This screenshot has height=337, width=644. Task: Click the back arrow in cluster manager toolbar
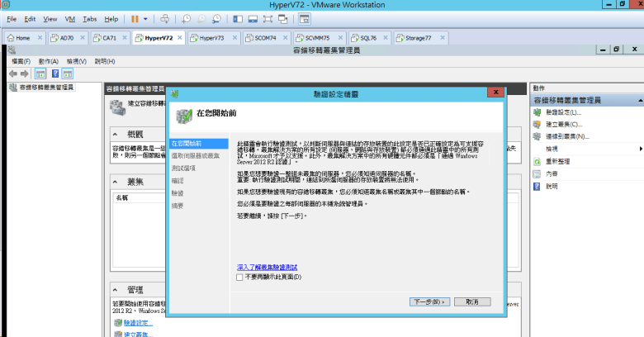point(13,74)
